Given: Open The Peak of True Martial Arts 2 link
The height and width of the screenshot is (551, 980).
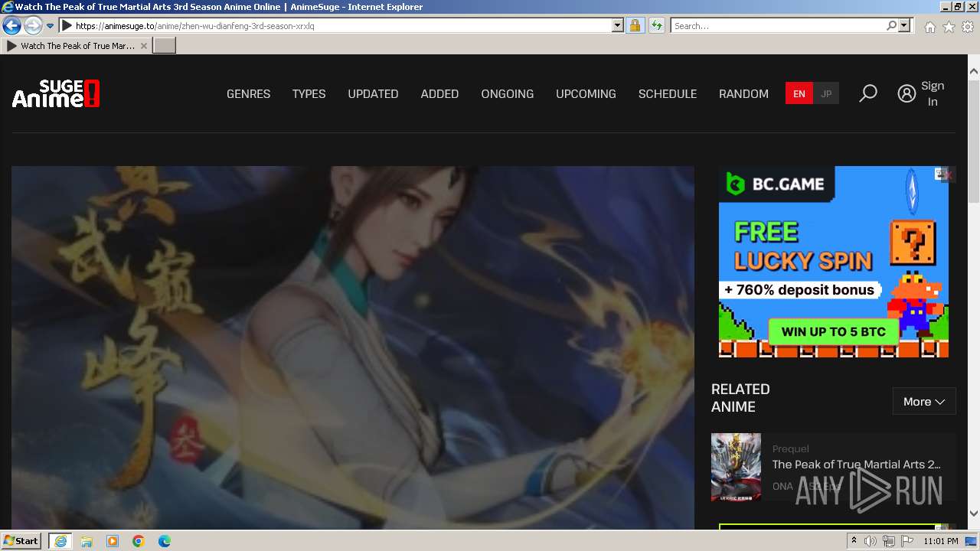Looking at the screenshot, I should pos(856,465).
